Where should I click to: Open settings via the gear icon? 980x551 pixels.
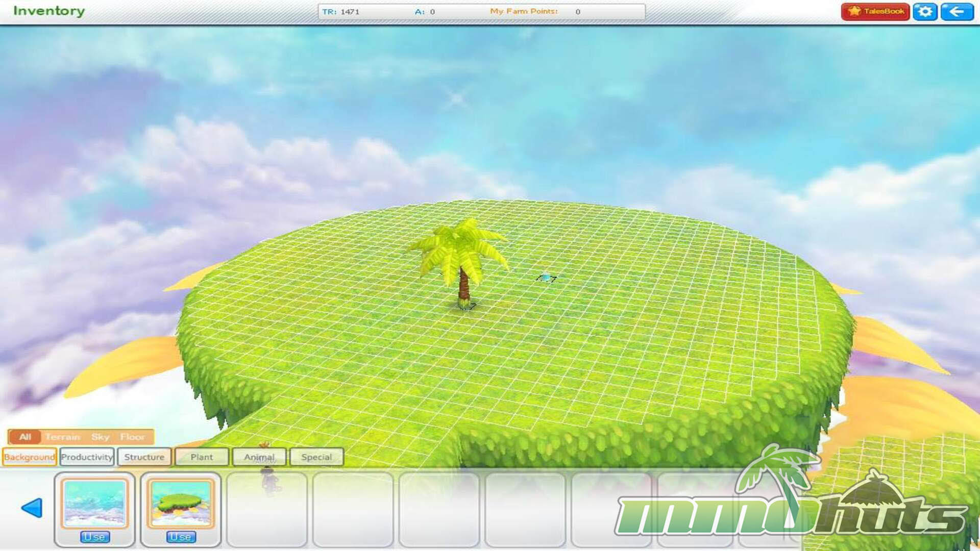(925, 11)
